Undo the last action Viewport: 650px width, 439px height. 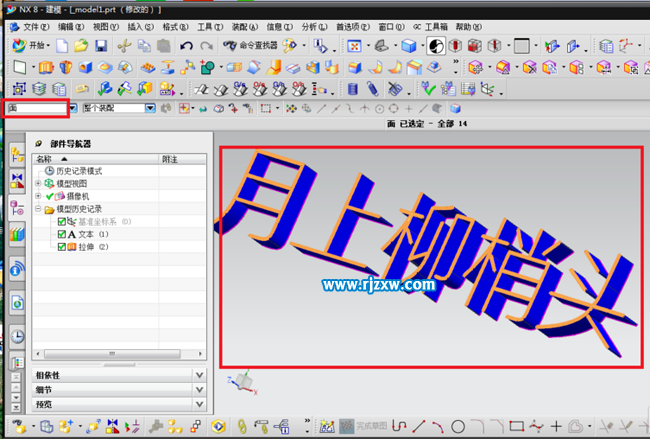pos(186,46)
